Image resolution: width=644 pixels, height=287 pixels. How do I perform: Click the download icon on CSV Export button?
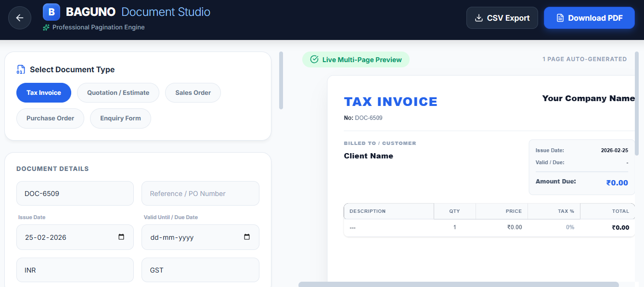pyautogui.click(x=478, y=17)
